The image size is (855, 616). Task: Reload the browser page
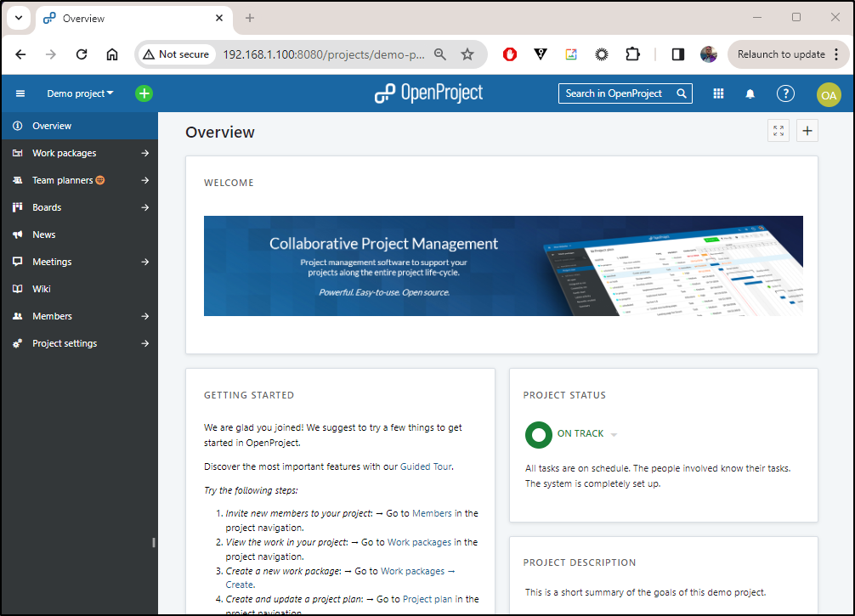pyautogui.click(x=82, y=54)
